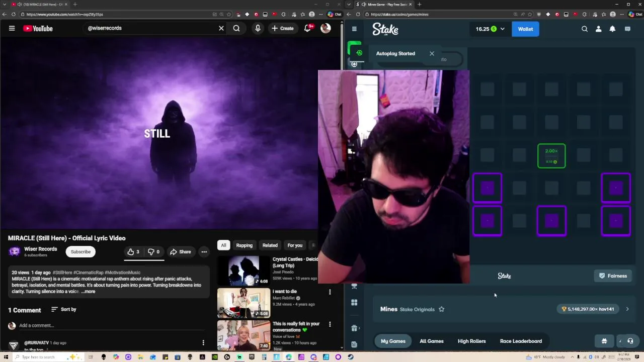This screenshot has width=644, height=362.
Task: Switch to the High Rollers tab
Action: [x=471, y=341]
